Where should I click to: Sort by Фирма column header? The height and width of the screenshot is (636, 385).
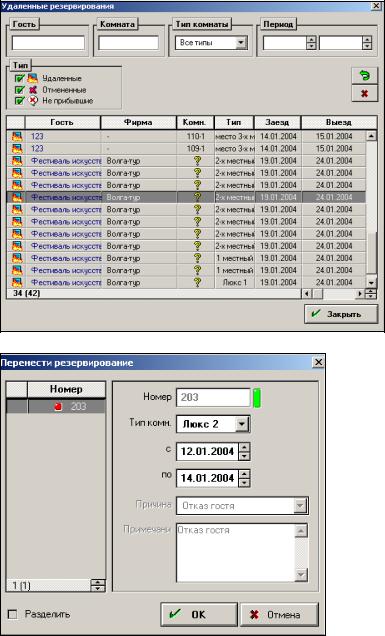pos(138,122)
